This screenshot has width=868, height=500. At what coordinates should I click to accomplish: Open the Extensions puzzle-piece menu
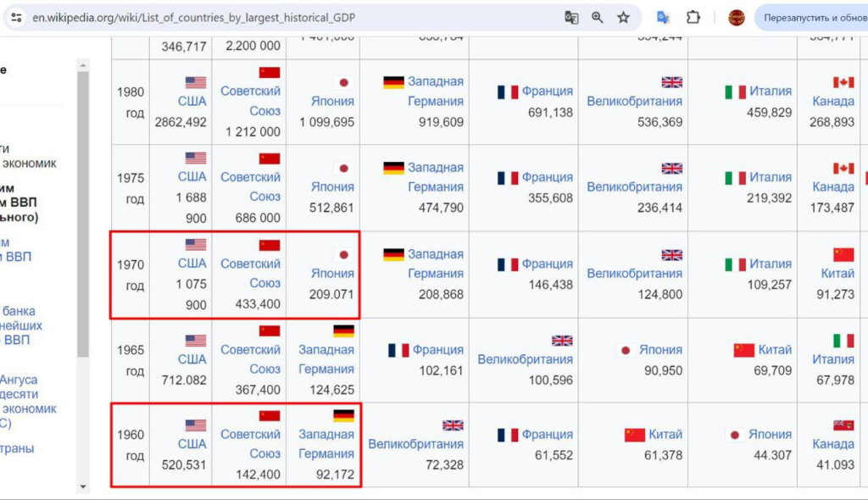pos(693,18)
